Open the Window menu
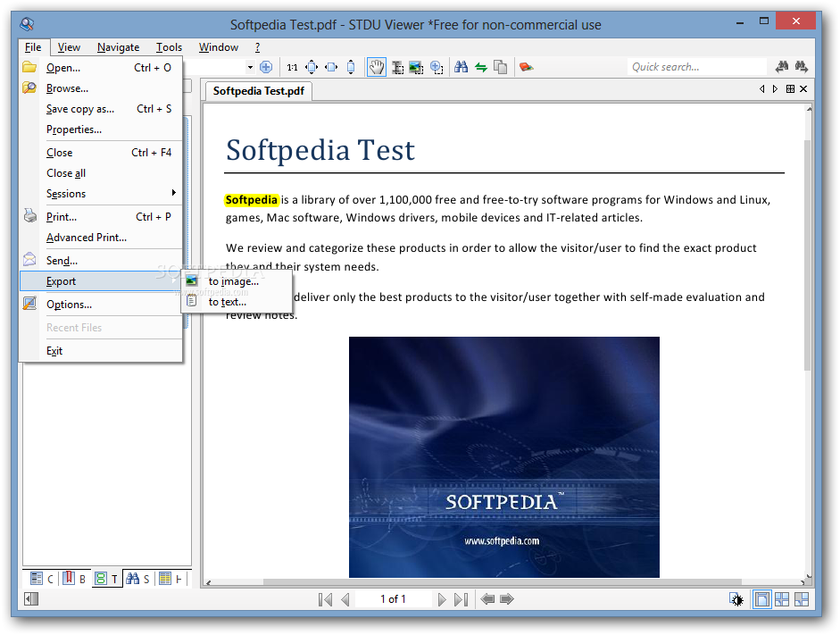 click(x=219, y=47)
